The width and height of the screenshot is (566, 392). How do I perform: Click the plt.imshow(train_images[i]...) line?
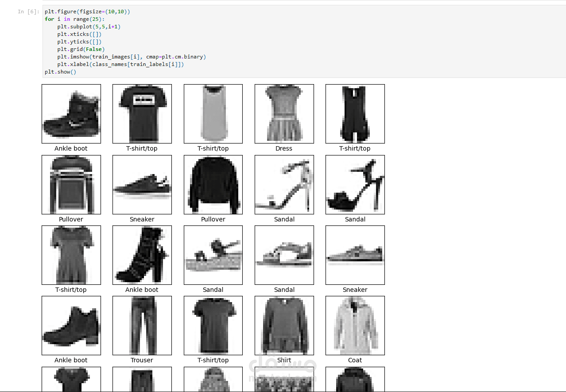[132, 57]
